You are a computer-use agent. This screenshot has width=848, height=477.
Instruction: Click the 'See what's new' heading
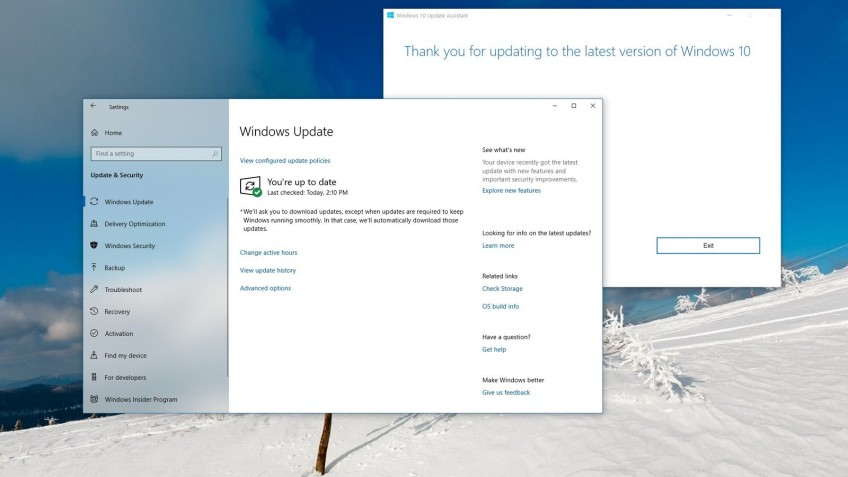[x=504, y=150]
